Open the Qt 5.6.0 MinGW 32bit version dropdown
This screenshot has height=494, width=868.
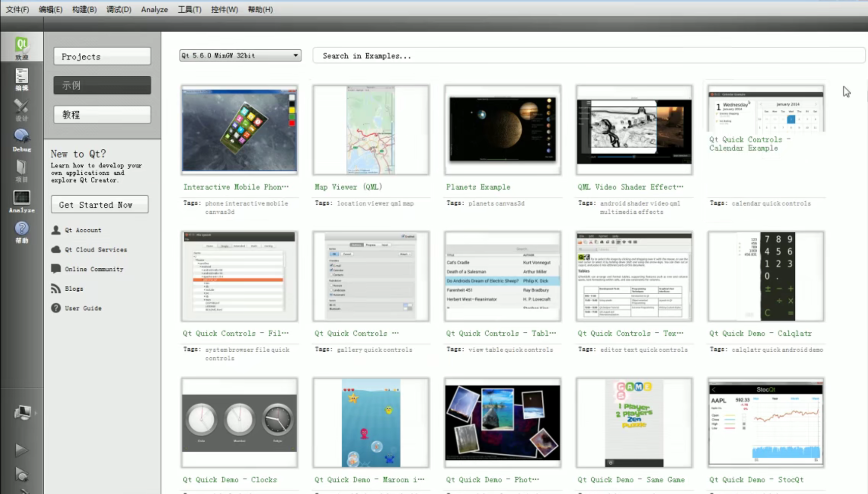coord(240,55)
